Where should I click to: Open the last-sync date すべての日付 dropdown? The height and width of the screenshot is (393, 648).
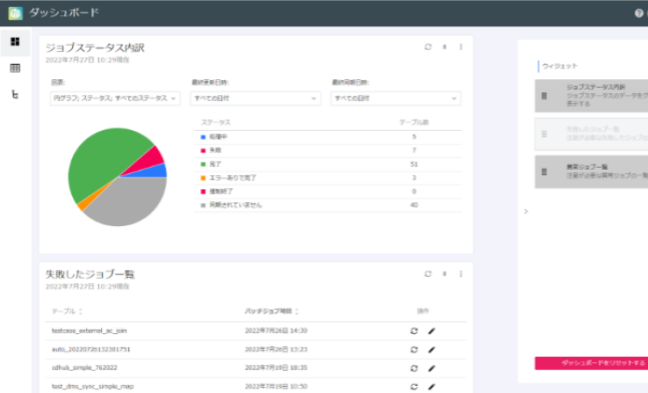pos(395,98)
